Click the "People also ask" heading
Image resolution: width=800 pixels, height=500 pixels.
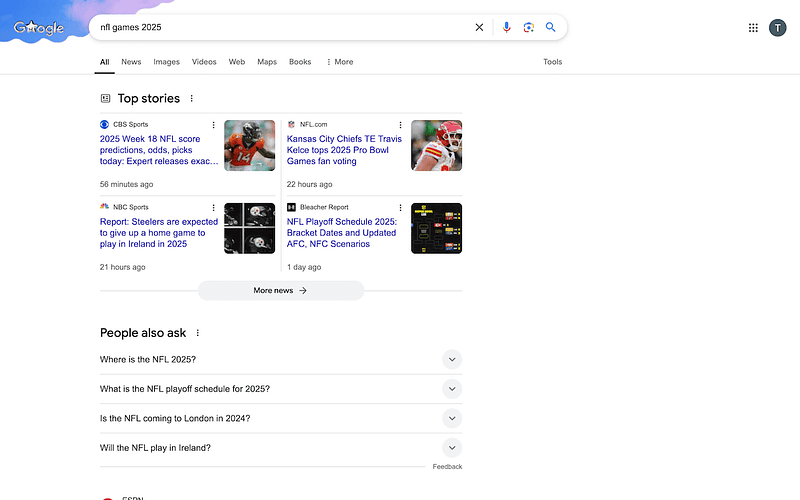click(143, 333)
